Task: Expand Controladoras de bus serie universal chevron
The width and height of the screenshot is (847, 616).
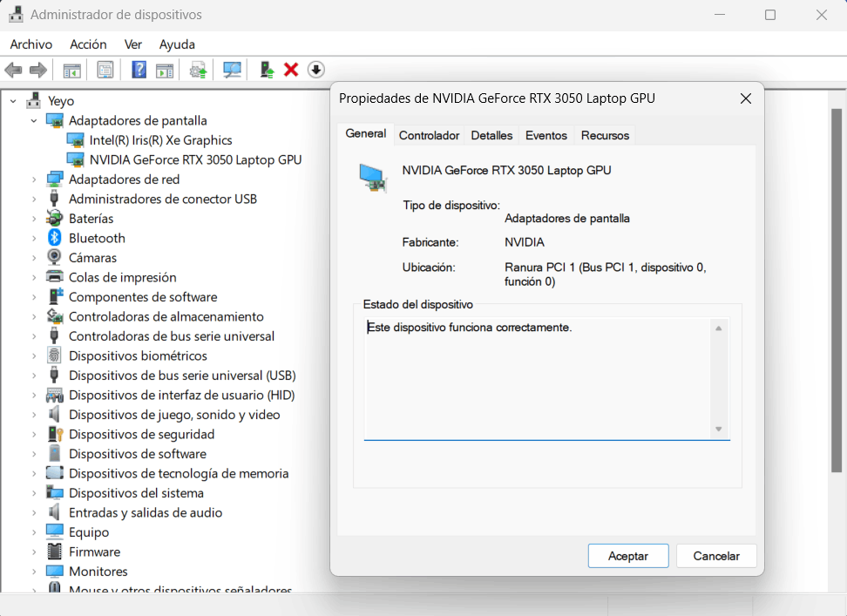Action: tap(34, 335)
